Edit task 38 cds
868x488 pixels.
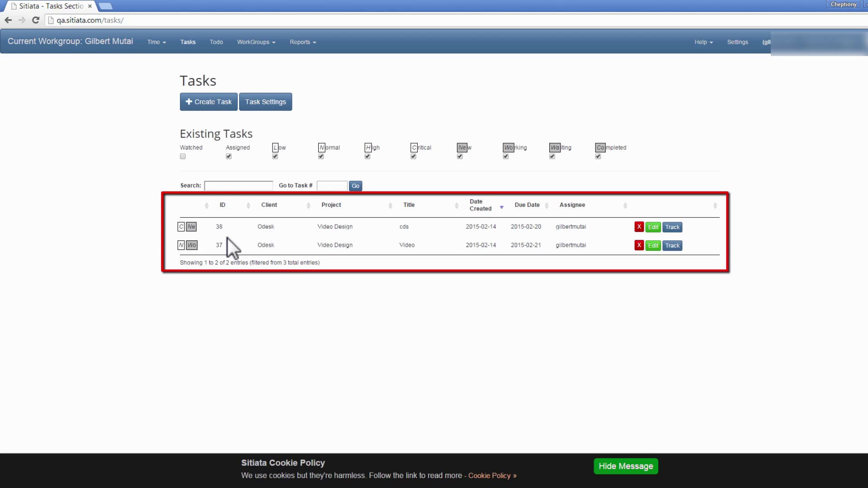(x=653, y=227)
